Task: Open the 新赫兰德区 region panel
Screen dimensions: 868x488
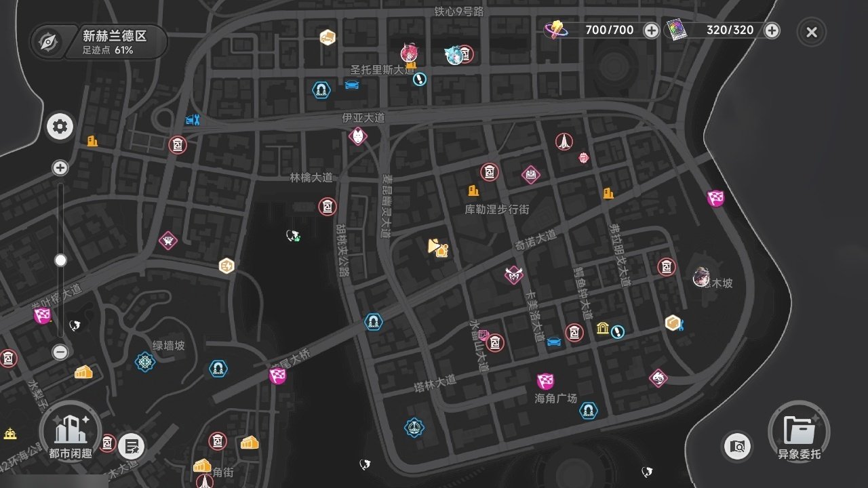Action: click(x=99, y=41)
